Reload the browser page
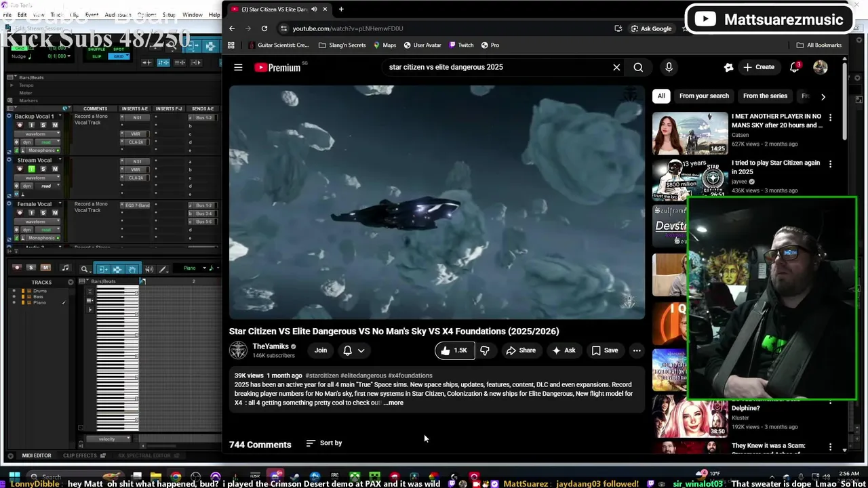This screenshot has width=868, height=488. point(264,28)
